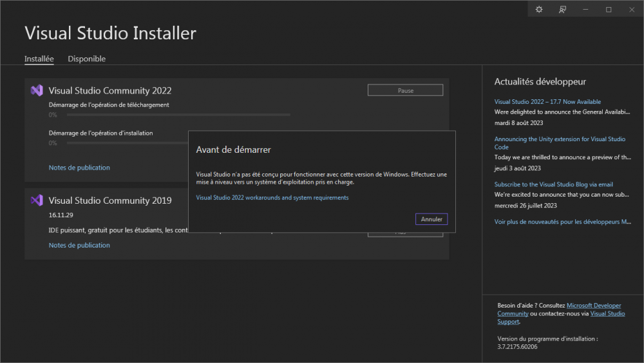Screen dimensions: 644x363
Task: Open the workarounds and system requirements link
Action: (272, 198)
